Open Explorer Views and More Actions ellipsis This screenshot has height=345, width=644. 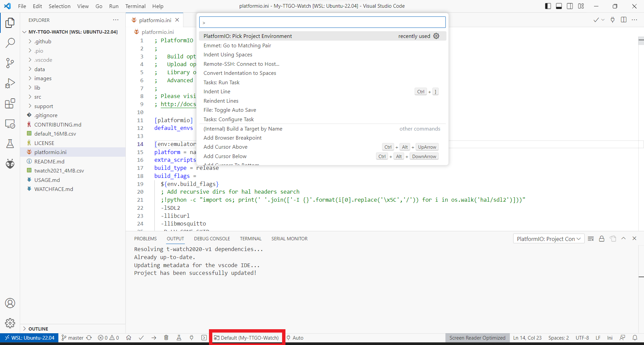coord(116,20)
